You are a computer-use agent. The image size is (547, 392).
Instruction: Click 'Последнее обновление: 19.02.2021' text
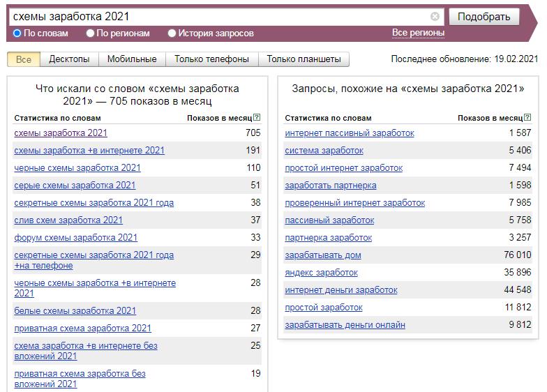[465, 59]
